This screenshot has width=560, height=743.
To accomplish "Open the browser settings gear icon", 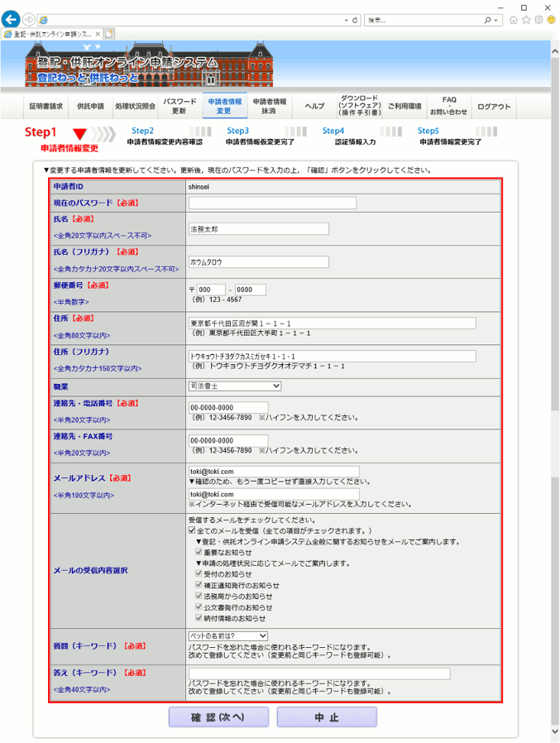I will [538, 20].
